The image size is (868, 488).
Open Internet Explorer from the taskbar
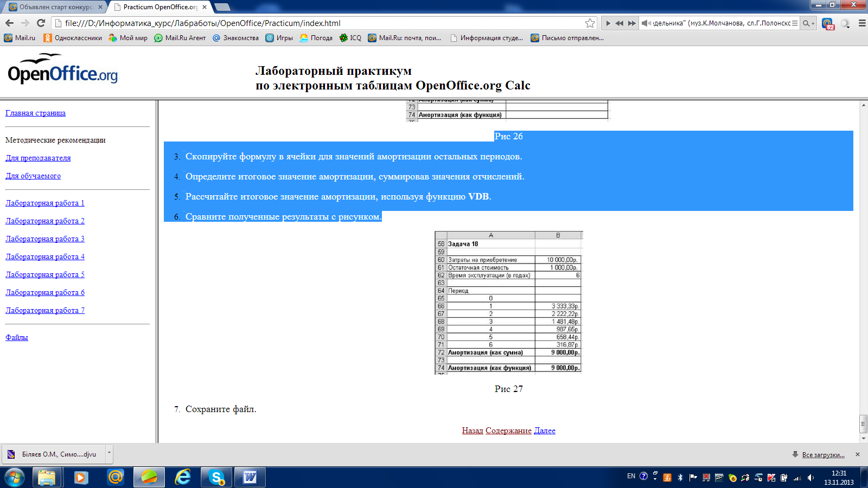[x=183, y=477]
